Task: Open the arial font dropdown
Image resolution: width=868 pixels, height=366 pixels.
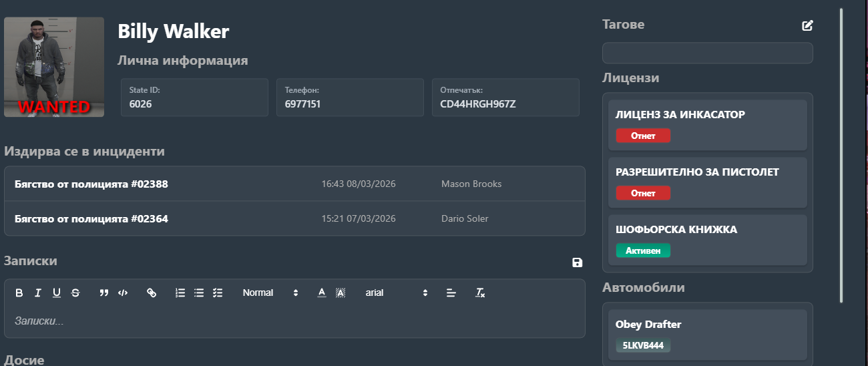Action: [396, 293]
